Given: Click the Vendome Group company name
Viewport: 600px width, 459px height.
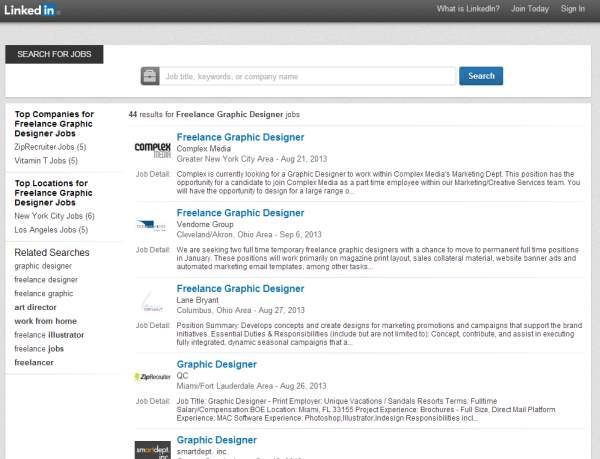Looking at the screenshot, I should (205, 224).
